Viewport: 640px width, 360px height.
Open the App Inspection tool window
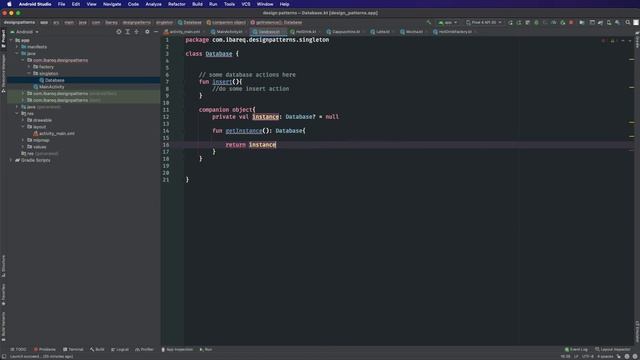click(177, 349)
